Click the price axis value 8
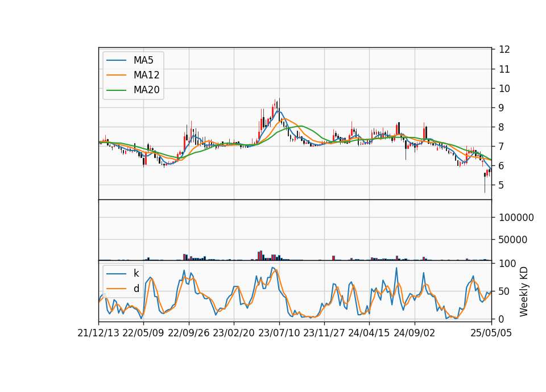 click(x=502, y=127)
